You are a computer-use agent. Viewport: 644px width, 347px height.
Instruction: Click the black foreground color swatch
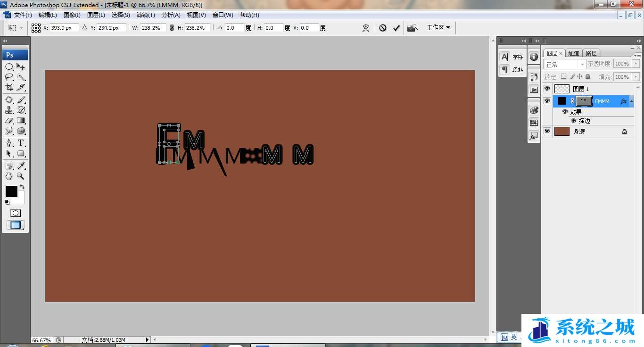click(x=11, y=191)
